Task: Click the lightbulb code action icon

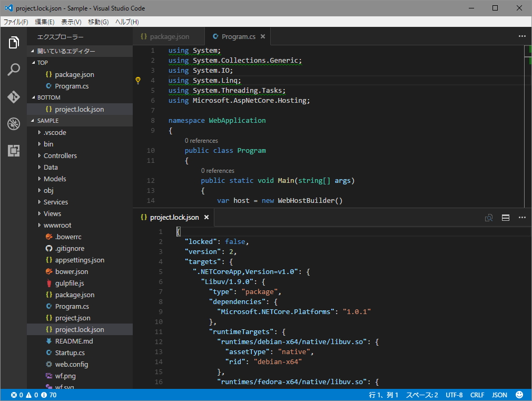Action: (138, 80)
